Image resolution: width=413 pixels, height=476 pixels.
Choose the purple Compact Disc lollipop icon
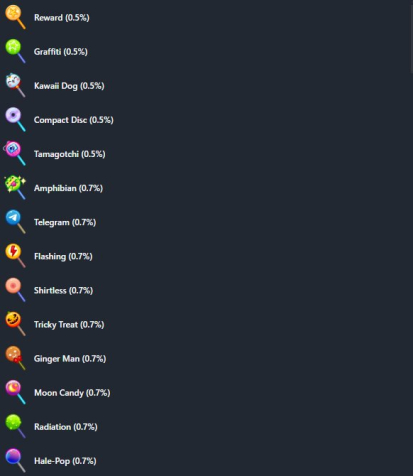click(x=15, y=119)
